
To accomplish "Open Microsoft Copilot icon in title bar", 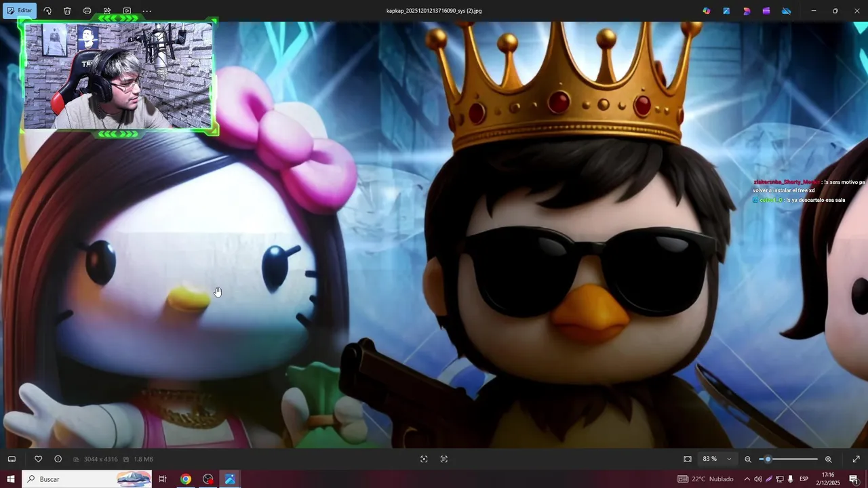I will tap(707, 11).
